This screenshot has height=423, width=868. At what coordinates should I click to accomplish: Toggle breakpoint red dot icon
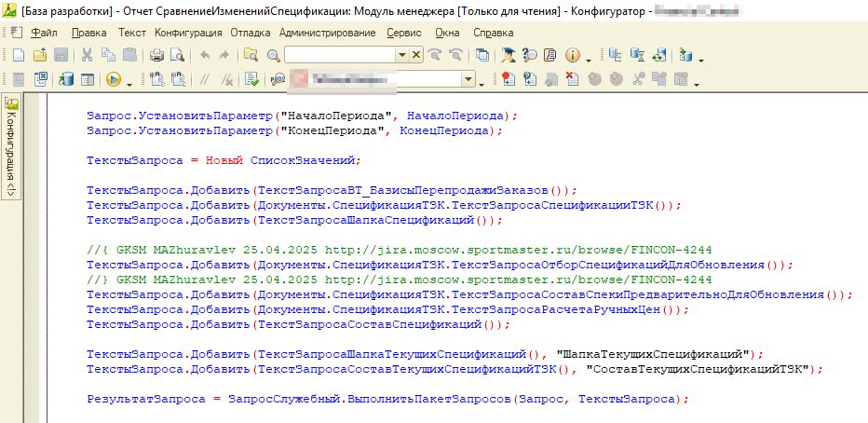point(509,79)
